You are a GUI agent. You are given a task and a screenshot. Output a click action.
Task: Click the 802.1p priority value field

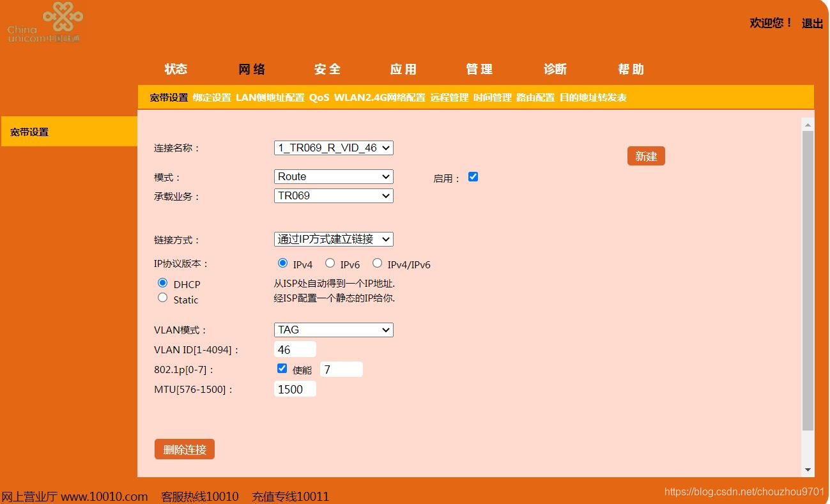click(x=341, y=369)
